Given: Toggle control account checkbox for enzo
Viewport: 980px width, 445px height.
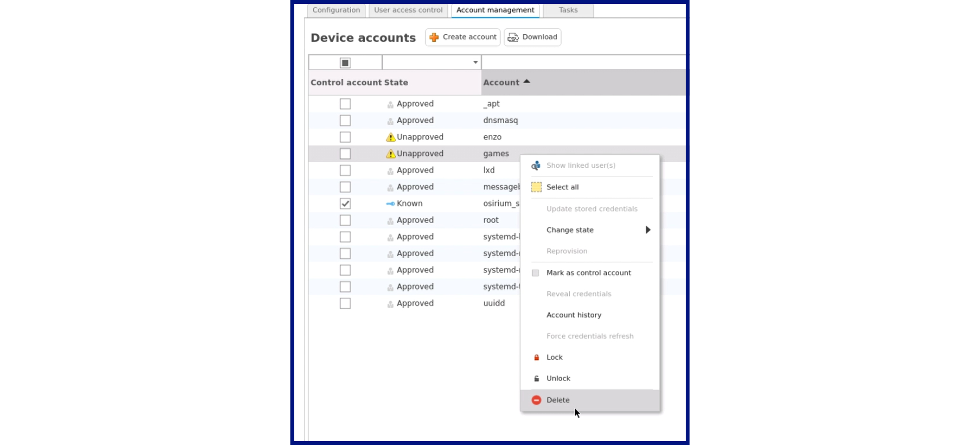Looking at the screenshot, I should (345, 137).
